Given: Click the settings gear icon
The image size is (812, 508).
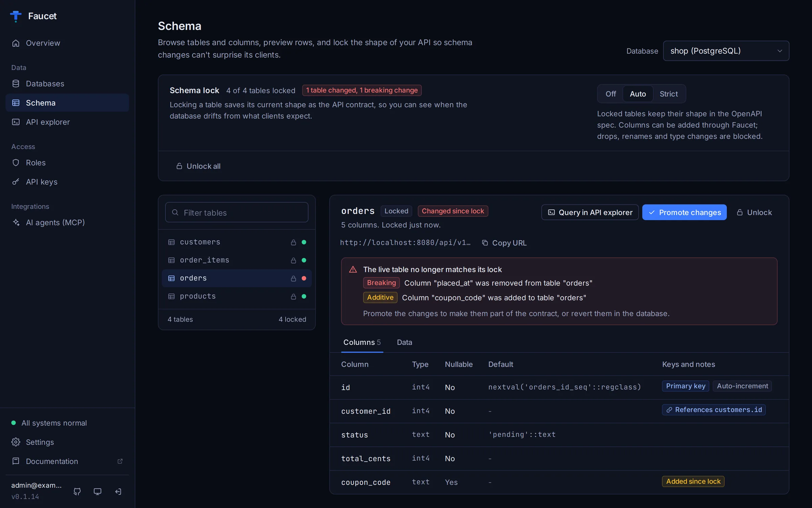Looking at the screenshot, I should [16, 442].
